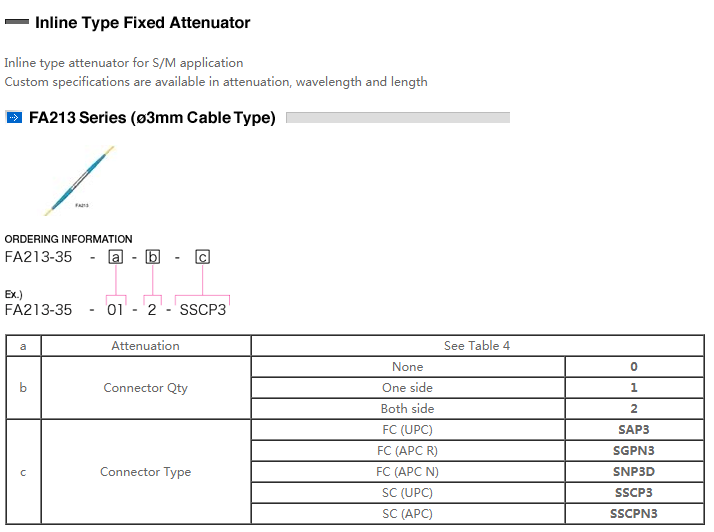Open the FA213 attenuator cable product image

pyautogui.click(x=81, y=181)
